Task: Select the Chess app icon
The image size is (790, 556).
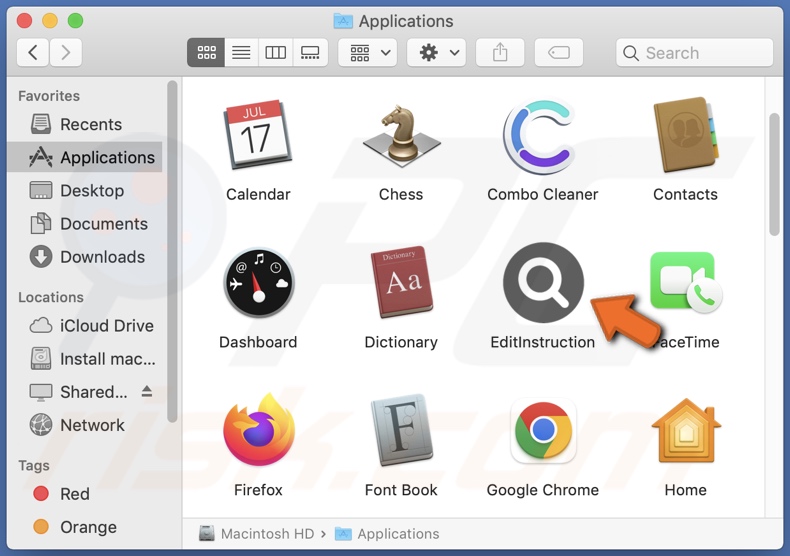Action: [401, 136]
